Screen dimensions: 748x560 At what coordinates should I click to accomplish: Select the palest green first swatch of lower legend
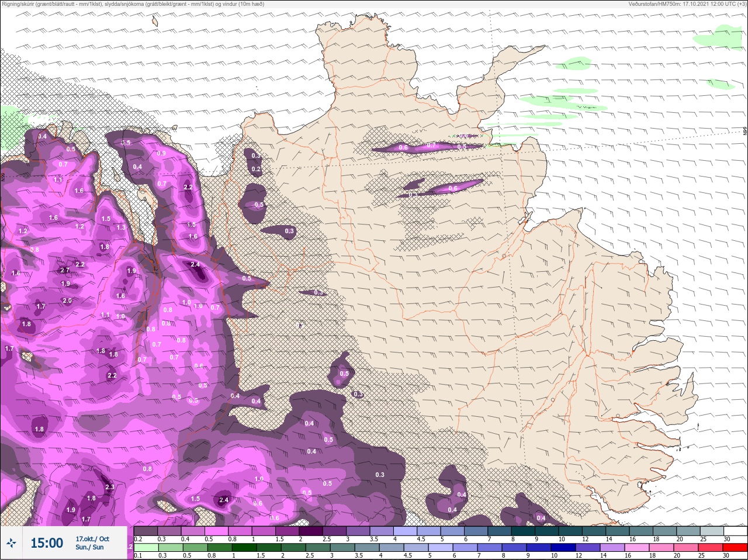pyautogui.click(x=146, y=548)
